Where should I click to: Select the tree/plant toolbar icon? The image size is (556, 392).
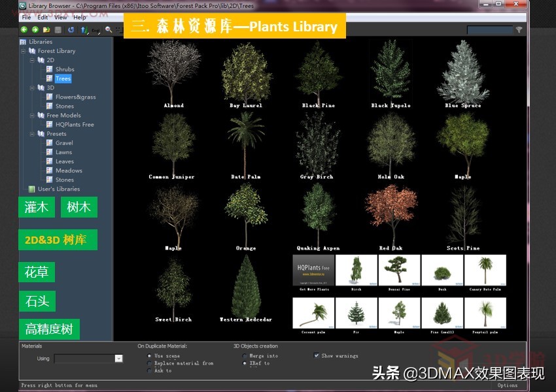84,29
